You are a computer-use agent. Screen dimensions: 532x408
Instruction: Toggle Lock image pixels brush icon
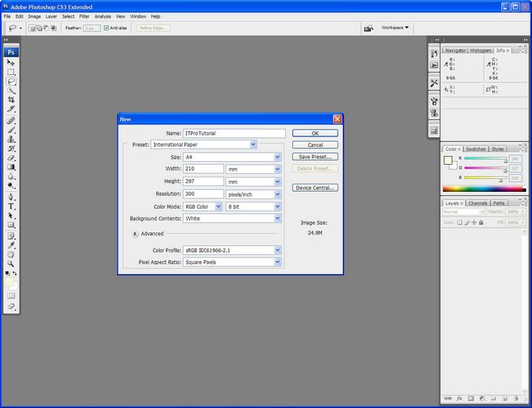(x=467, y=222)
